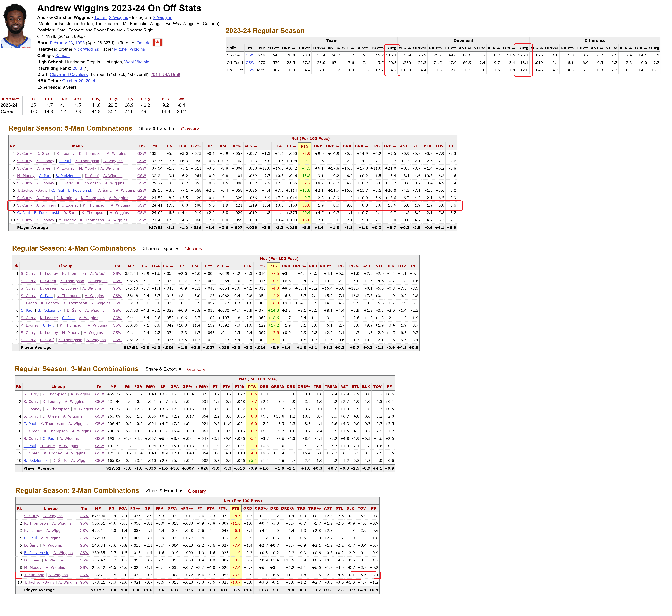Open D. Šarić in 2-Man row 5
This screenshot has height=616, width=672.
pos(31,546)
